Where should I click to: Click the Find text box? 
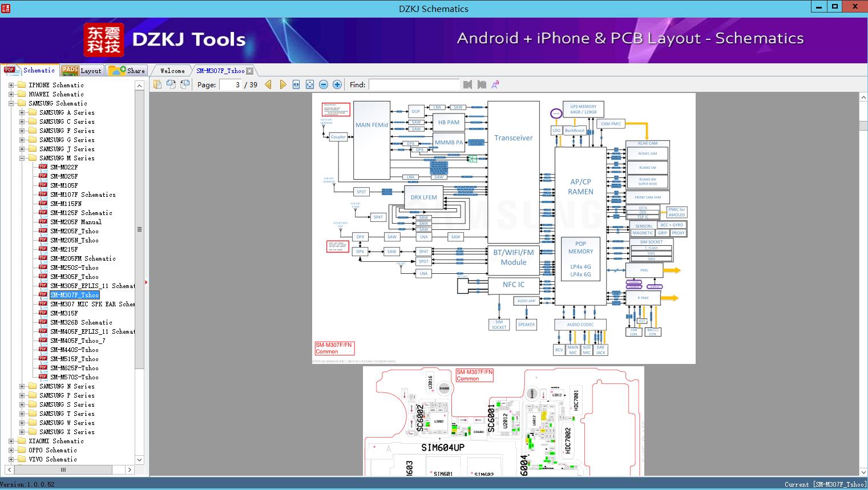click(x=414, y=84)
